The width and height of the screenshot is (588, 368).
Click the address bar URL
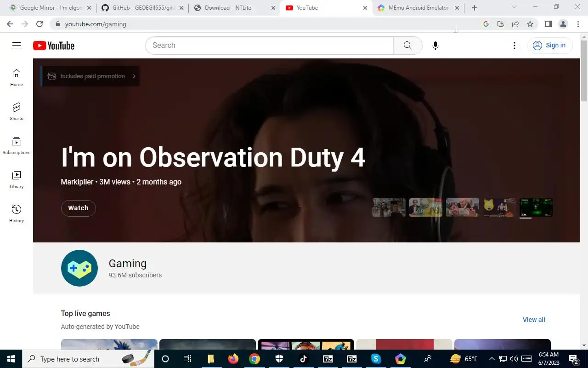pyautogui.click(x=96, y=24)
